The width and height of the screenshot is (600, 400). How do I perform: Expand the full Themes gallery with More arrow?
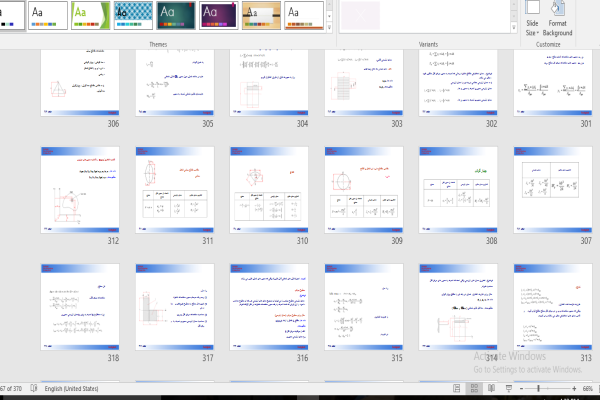(x=329, y=27)
